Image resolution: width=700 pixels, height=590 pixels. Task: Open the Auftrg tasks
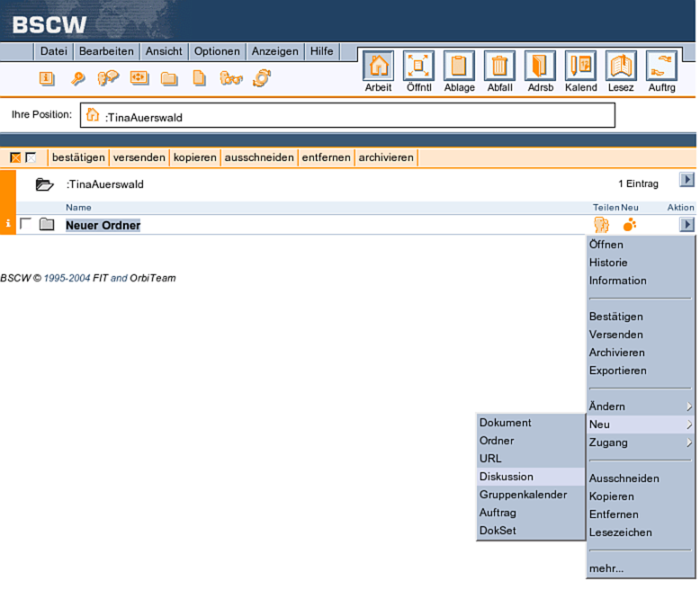click(x=662, y=71)
